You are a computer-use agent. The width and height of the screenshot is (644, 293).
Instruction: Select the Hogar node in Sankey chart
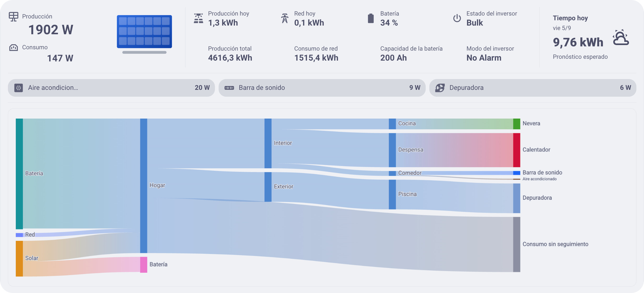144,185
